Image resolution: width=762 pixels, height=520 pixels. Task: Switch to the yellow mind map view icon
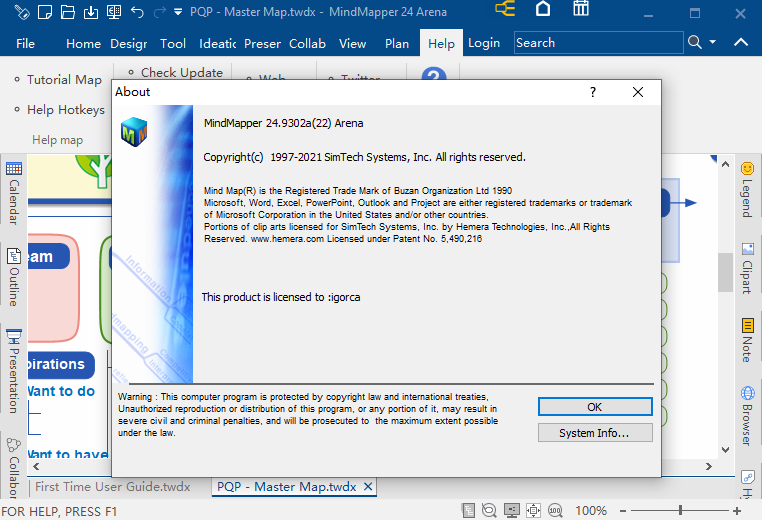[505, 9]
